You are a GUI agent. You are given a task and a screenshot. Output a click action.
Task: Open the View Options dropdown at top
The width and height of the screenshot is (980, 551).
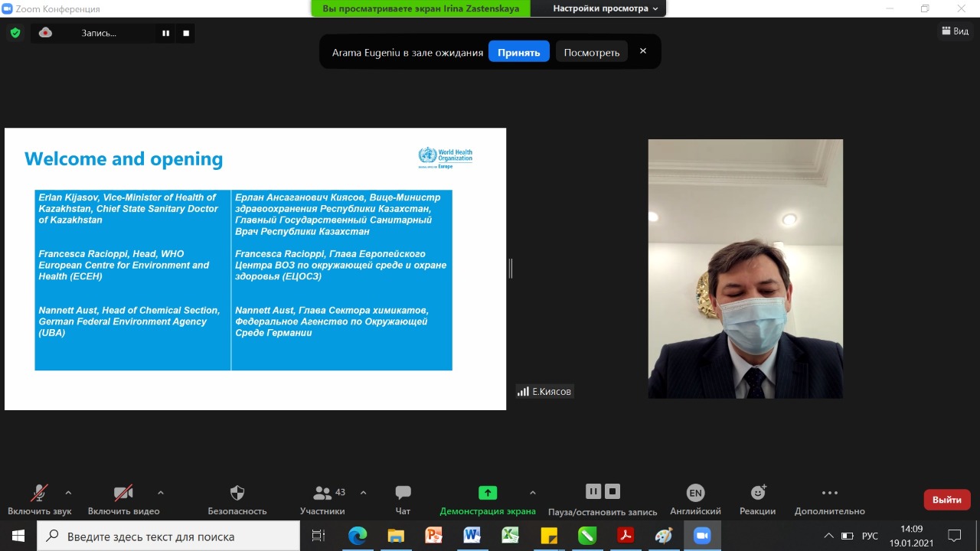click(x=605, y=8)
